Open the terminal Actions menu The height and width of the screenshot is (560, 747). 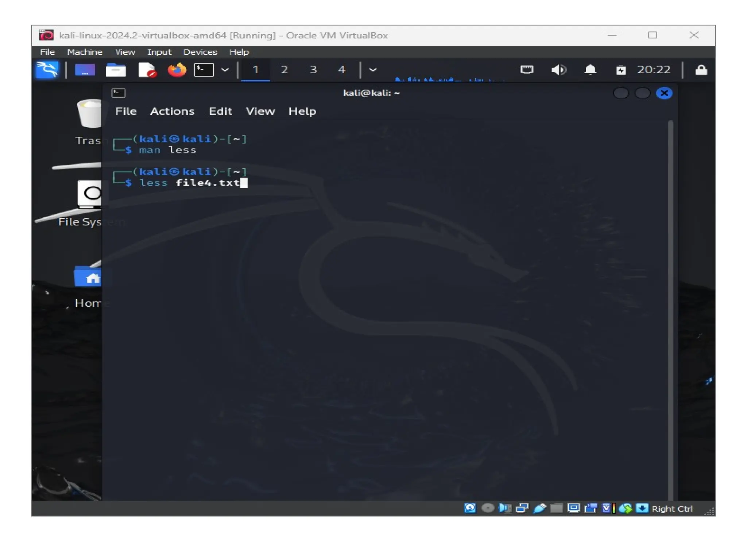pyautogui.click(x=172, y=111)
